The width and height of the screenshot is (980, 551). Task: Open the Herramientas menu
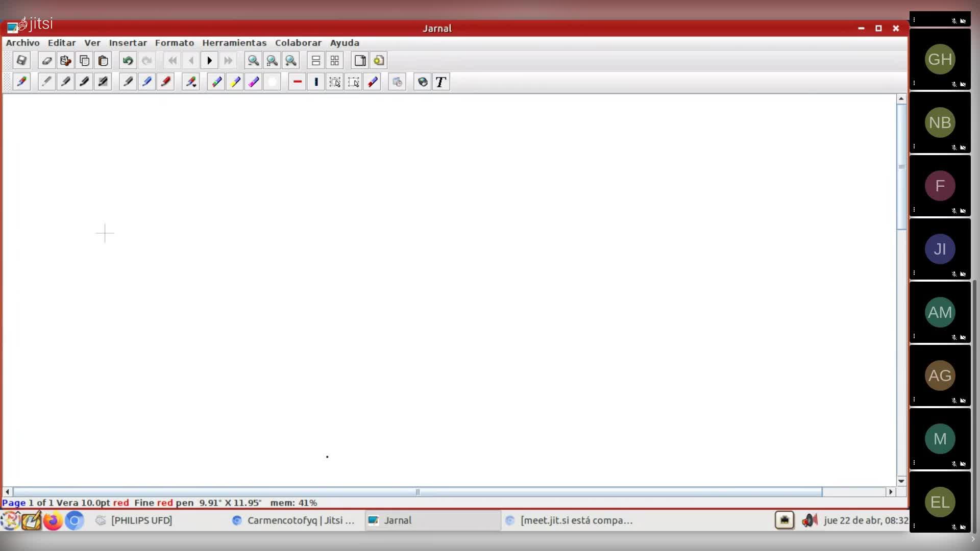[234, 43]
